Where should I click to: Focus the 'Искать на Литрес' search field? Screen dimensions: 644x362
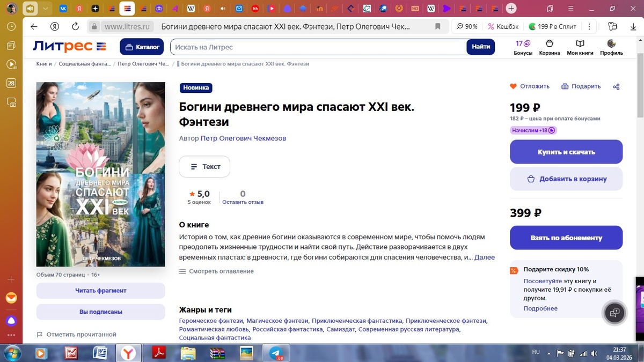318,47
